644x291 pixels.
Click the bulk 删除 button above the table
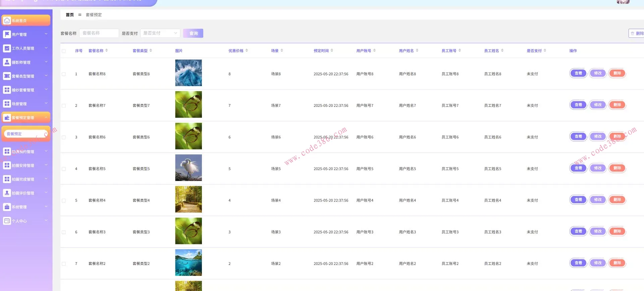(x=637, y=33)
